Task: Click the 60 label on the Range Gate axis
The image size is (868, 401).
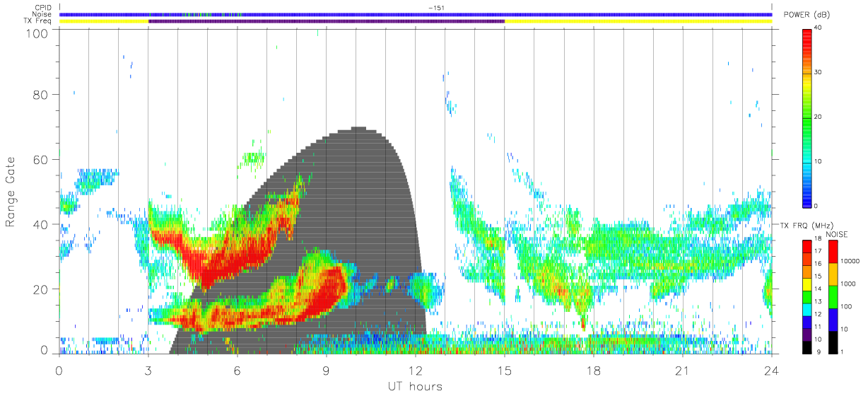Action: click(41, 159)
